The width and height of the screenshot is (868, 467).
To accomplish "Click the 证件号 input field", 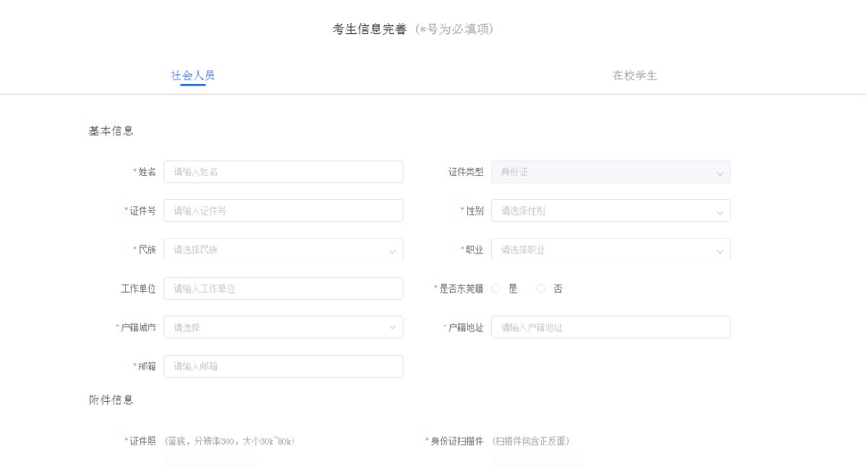I will (x=283, y=211).
